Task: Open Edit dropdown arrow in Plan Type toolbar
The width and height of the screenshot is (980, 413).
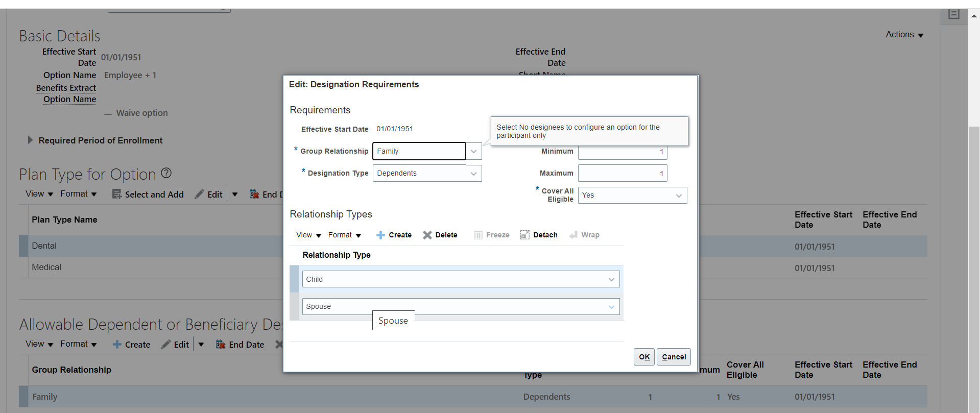Action: click(235, 194)
